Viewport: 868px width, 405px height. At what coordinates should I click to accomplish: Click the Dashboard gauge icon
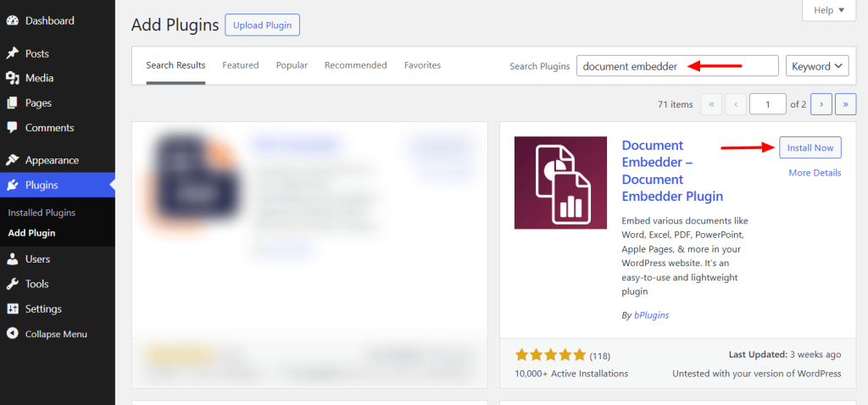tap(12, 21)
